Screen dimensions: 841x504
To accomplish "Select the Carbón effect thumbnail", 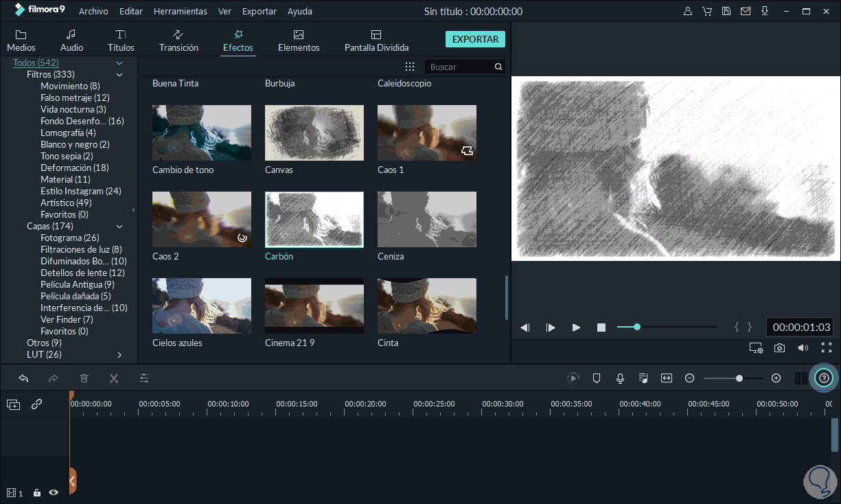I will click(x=314, y=219).
